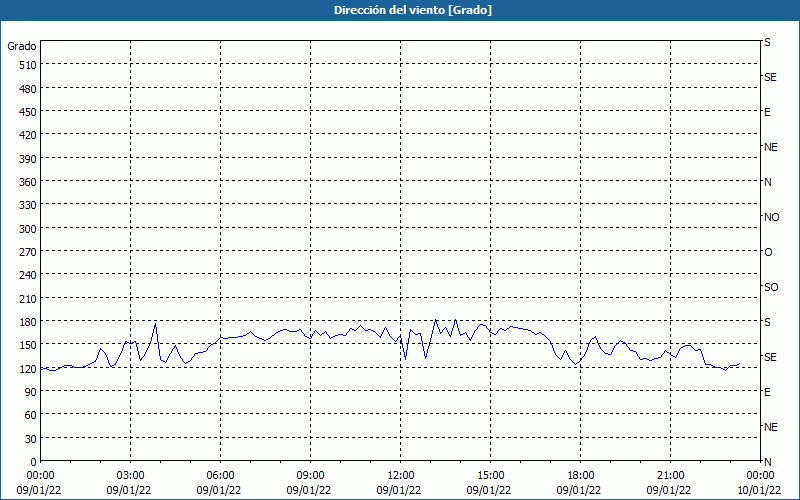Viewport: 800px width, 500px height.
Task: Click the 00:00 label above 10/01/22
Action: 760,476
